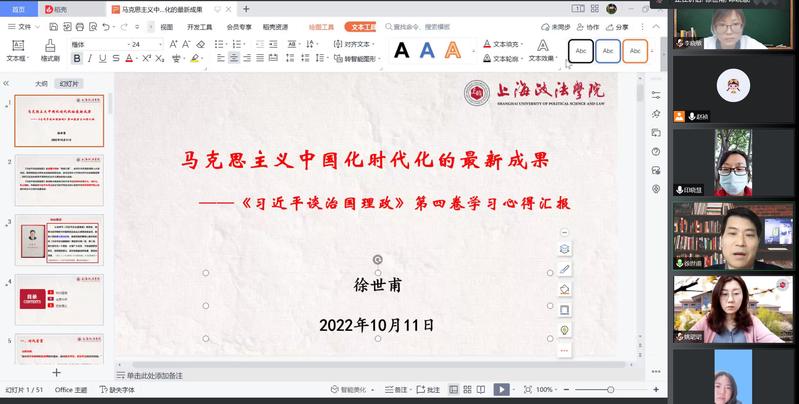Switch to the 大纲 outline tab

click(41, 84)
